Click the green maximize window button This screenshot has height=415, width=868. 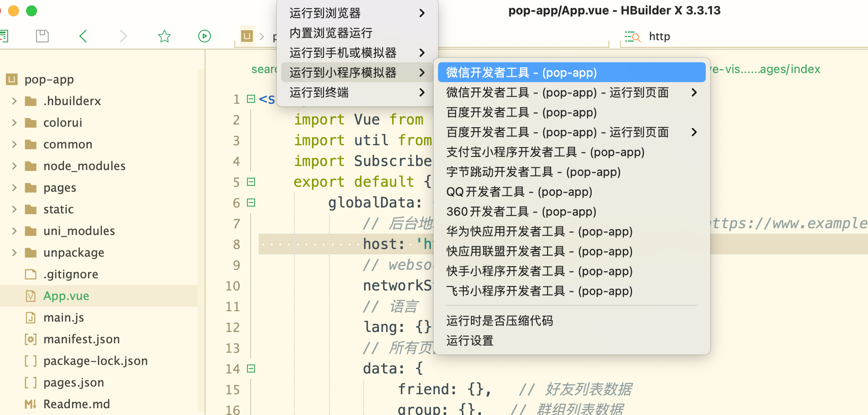click(32, 11)
